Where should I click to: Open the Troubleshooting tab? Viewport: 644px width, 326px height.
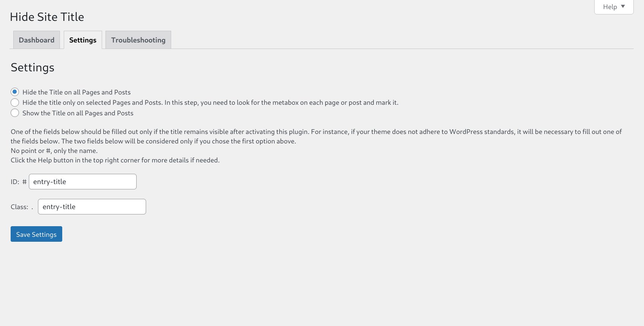(138, 40)
